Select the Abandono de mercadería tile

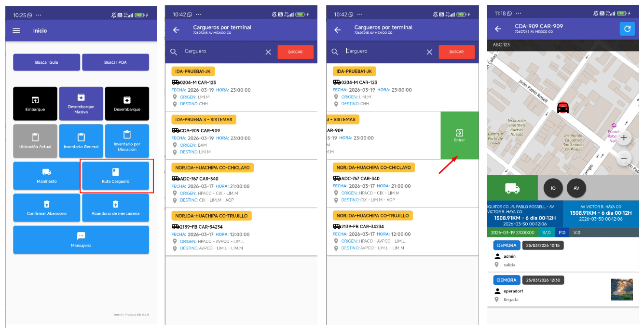click(115, 208)
